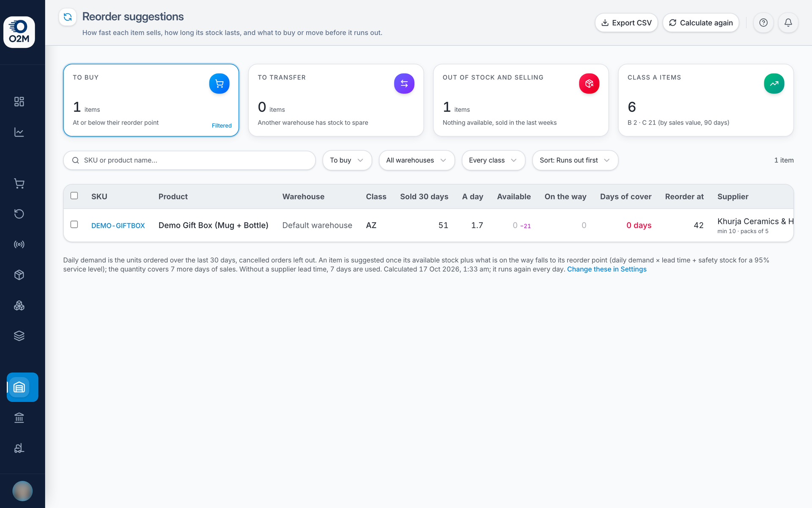Open the O2M logo home
812x508 pixels.
click(19, 32)
